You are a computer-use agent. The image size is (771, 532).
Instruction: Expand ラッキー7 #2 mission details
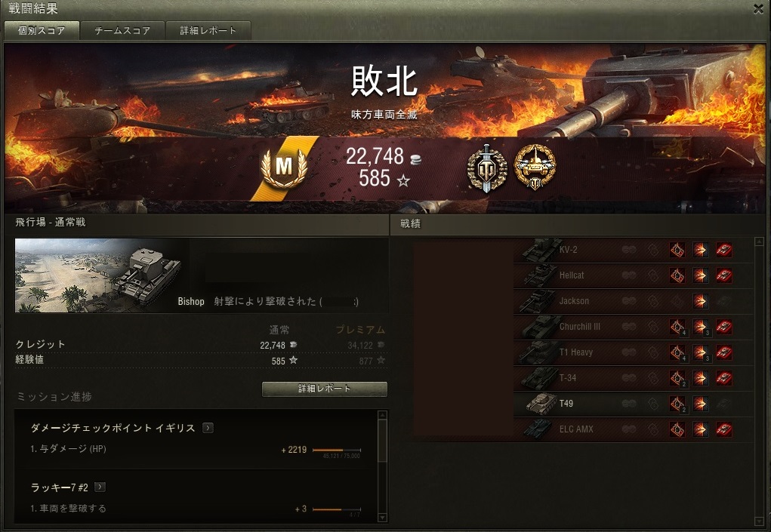100,487
